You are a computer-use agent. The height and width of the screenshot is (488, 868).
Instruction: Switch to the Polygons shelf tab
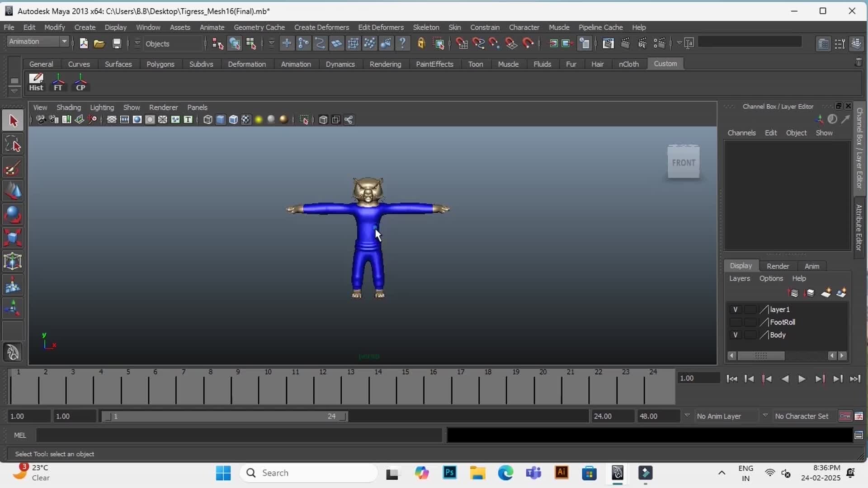coord(160,64)
